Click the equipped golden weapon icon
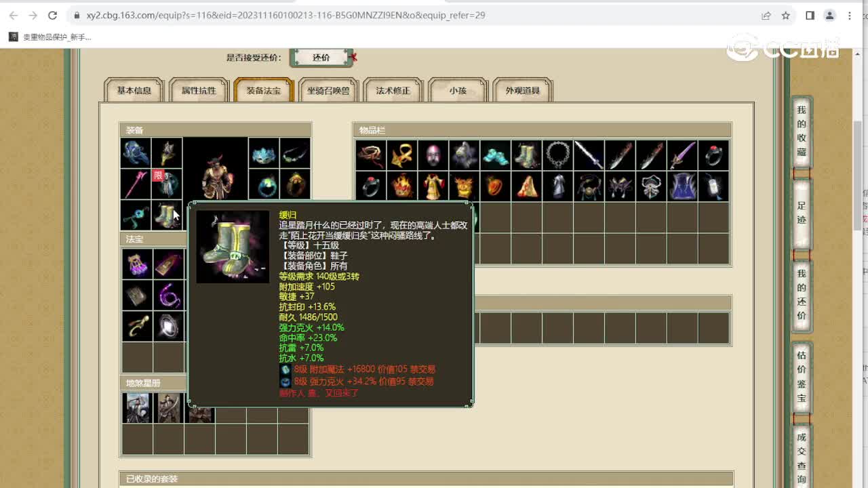Screen dimensions: 868x488 tap(167, 153)
